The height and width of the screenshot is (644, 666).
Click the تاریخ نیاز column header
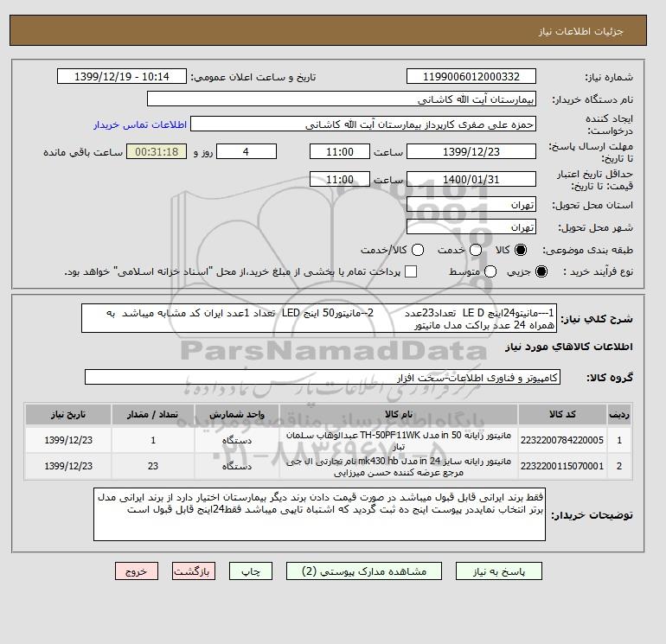point(68,414)
